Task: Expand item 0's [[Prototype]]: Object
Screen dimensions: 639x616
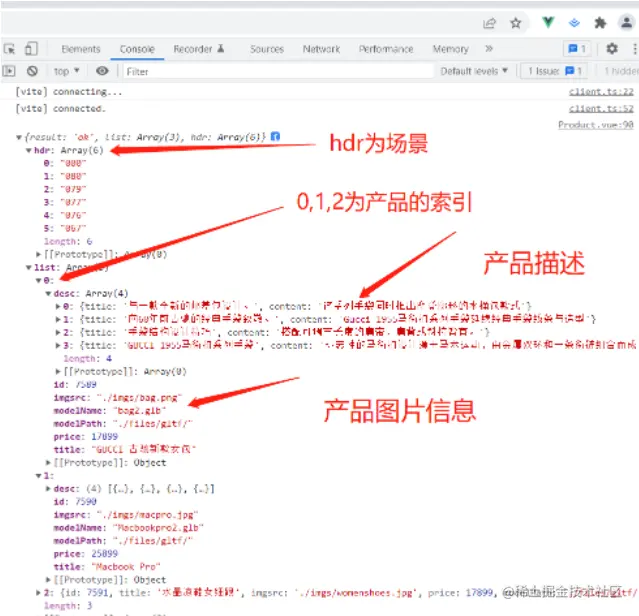Action: point(48,463)
